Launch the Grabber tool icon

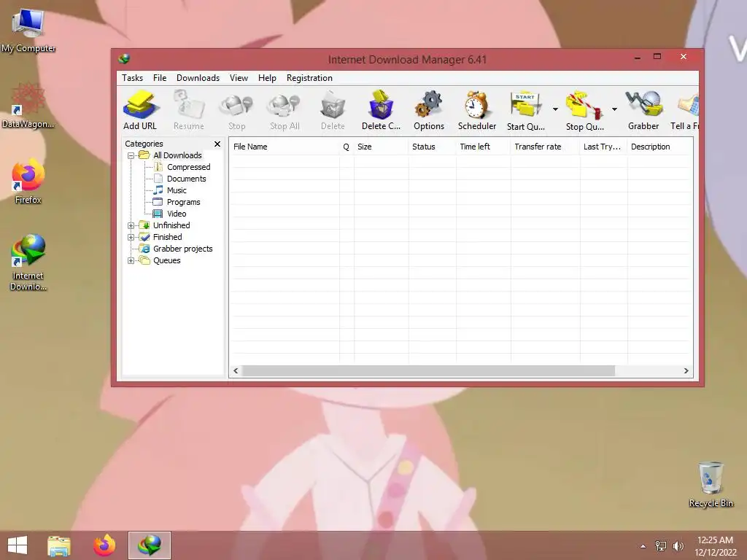643,111
